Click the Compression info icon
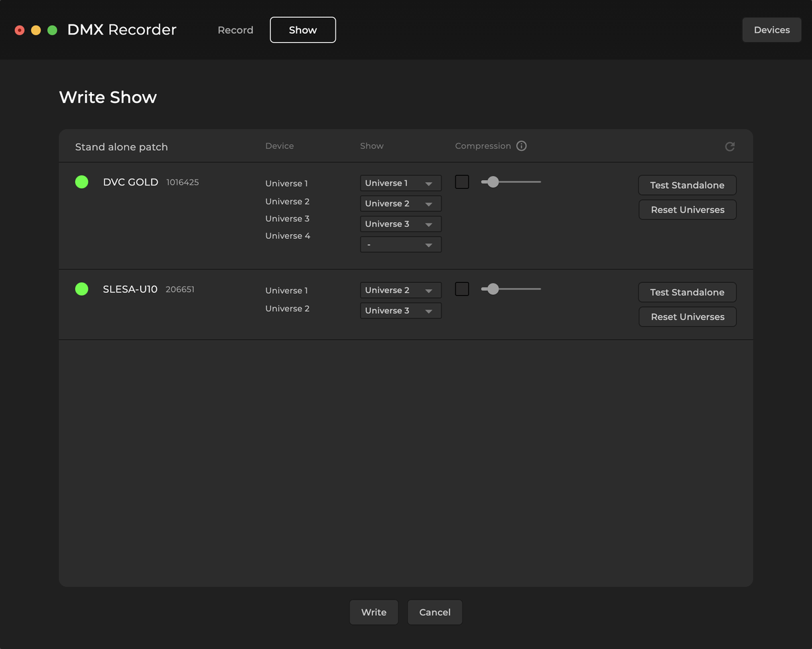 [x=521, y=146]
